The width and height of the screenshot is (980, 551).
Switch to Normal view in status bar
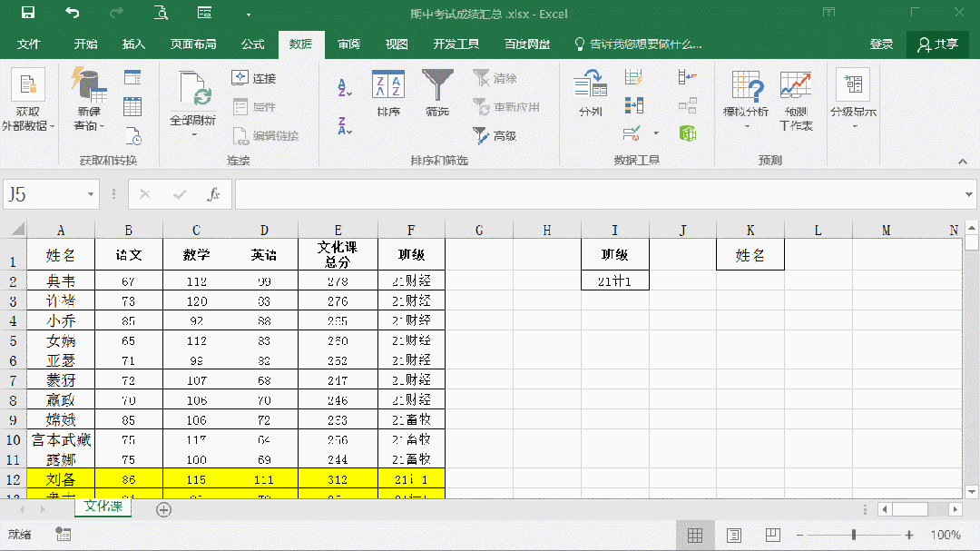[x=695, y=536]
